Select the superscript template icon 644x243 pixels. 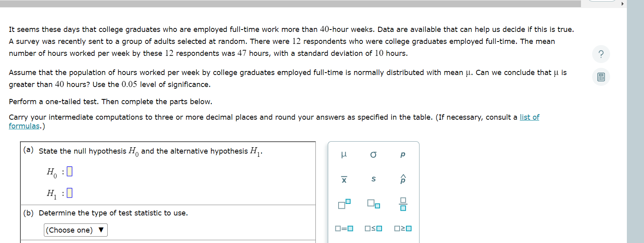[x=343, y=204]
